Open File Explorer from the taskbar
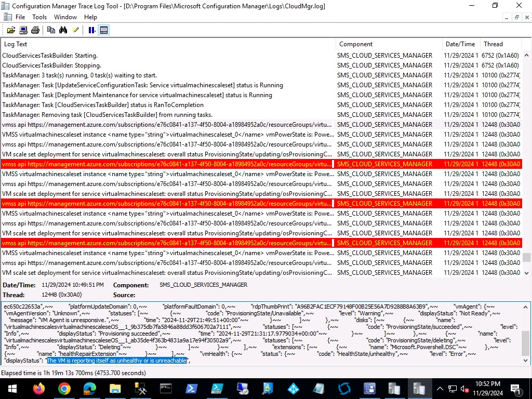Screen dimensions: 532x399 (115, 389)
